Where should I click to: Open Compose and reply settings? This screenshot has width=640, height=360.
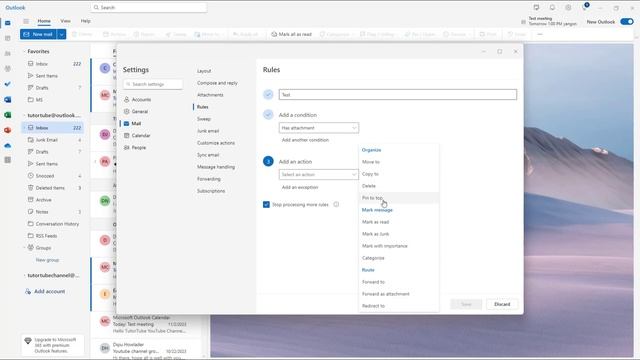tap(217, 83)
